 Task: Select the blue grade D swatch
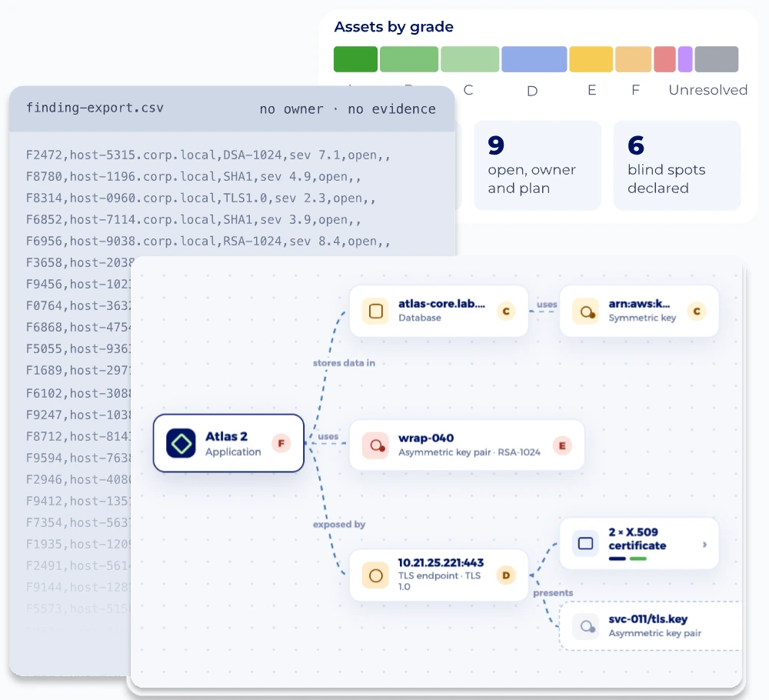point(534,59)
